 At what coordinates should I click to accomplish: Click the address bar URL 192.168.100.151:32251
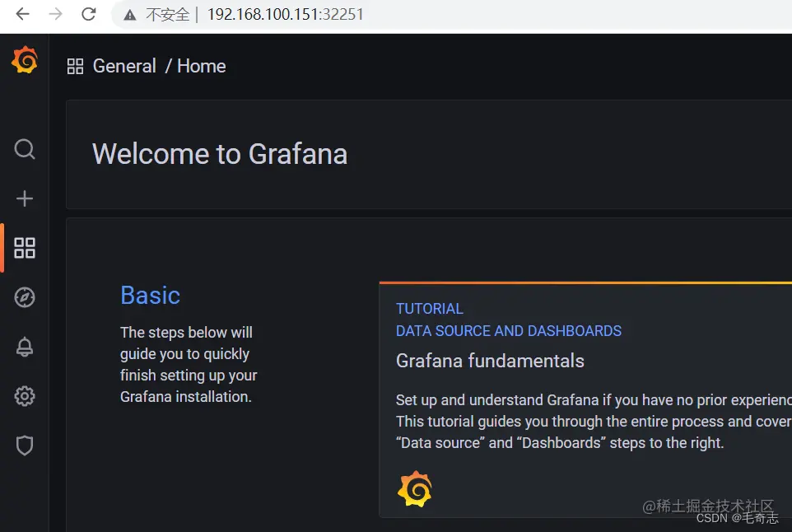[x=286, y=14]
